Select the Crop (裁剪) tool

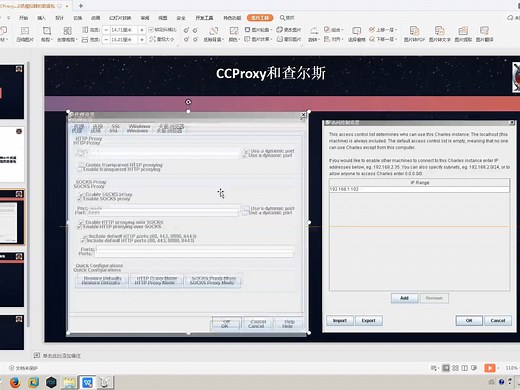46,31
